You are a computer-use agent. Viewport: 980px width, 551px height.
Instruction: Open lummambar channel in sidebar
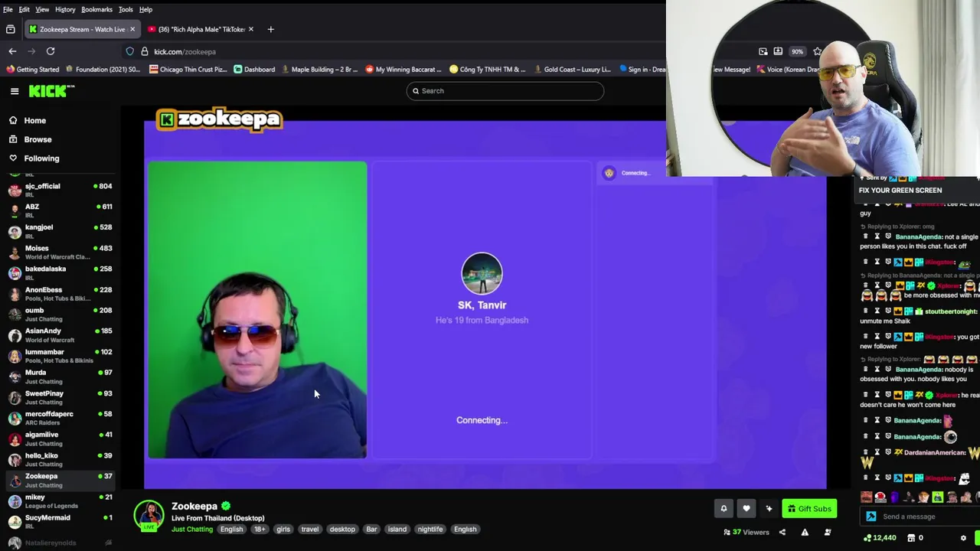click(x=60, y=356)
